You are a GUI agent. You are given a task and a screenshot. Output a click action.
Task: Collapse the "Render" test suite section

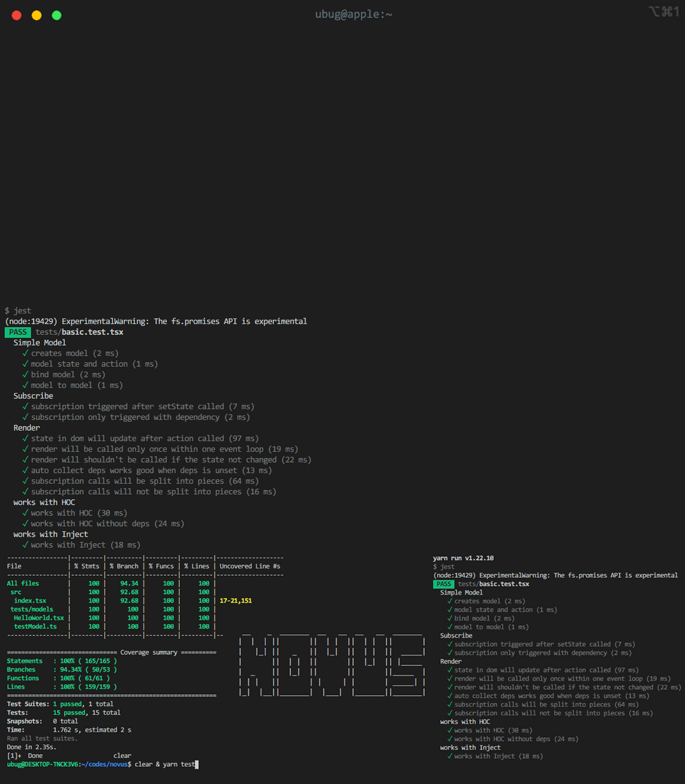click(x=27, y=428)
